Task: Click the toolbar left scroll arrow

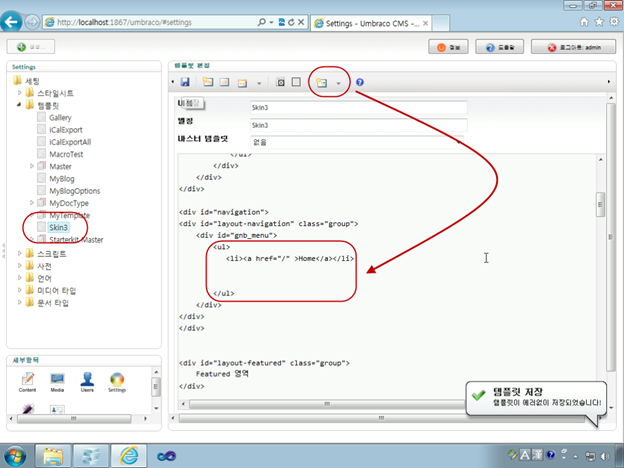Action: 173,82
